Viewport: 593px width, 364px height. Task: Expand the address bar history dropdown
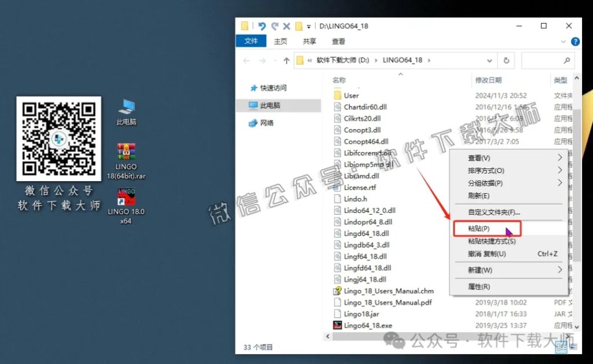(x=490, y=60)
